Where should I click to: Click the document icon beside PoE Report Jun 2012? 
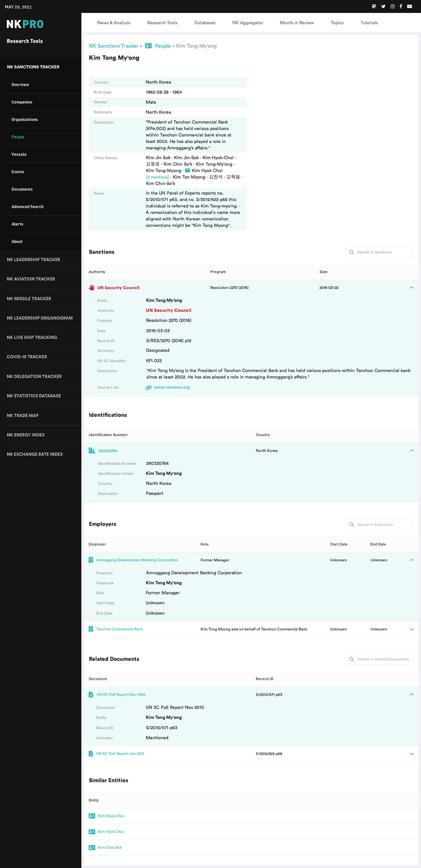coord(91,753)
